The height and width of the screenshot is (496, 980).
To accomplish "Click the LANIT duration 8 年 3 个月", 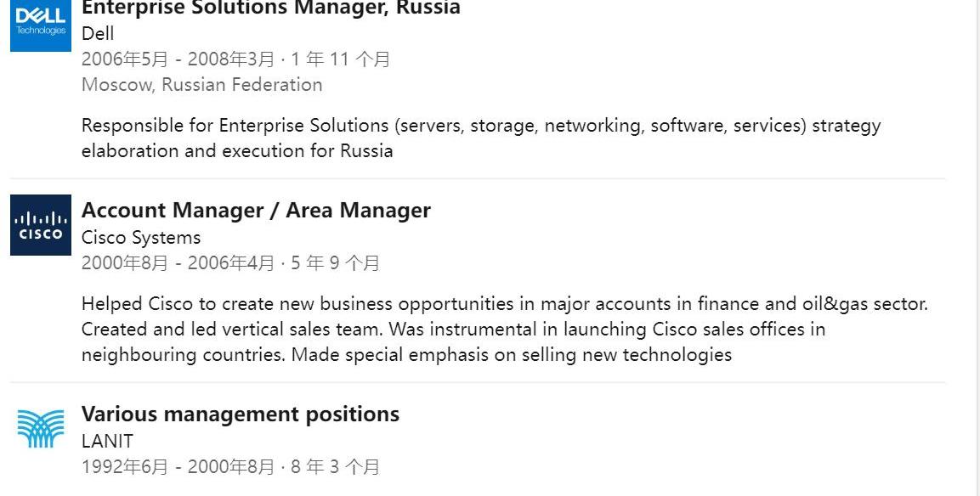I will 335,467.
